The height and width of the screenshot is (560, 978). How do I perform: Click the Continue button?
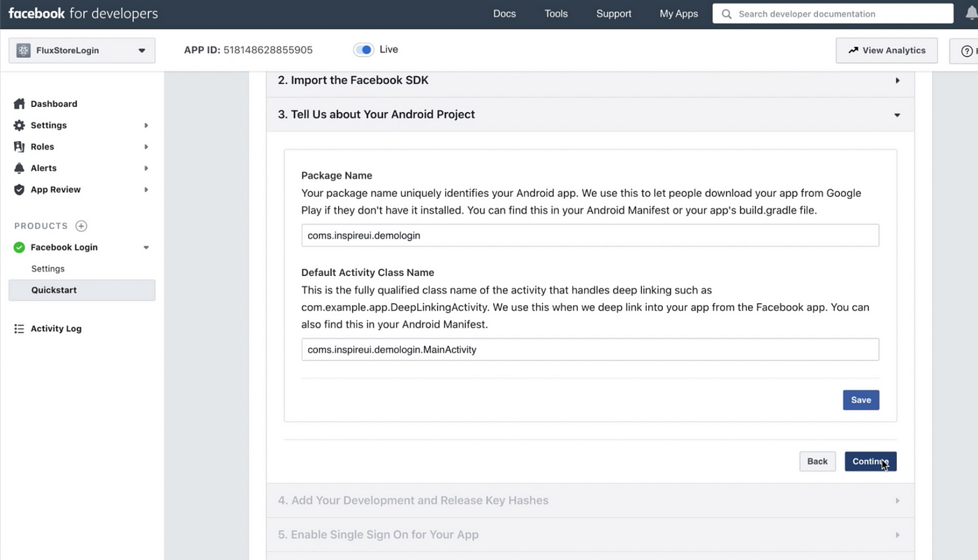coord(870,462)
